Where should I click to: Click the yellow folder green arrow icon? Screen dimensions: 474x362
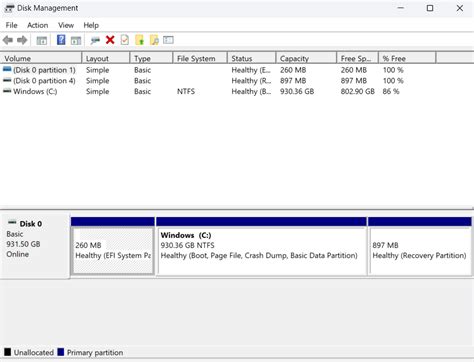point(140,40)
